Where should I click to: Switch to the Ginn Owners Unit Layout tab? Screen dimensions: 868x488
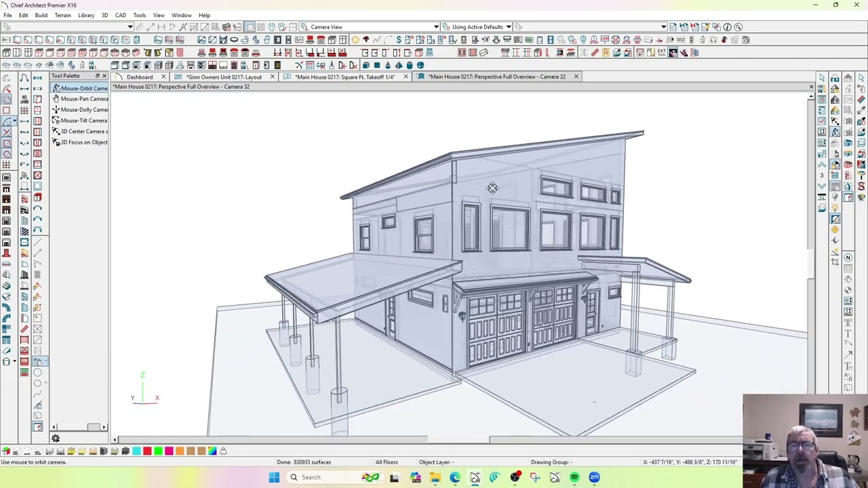224,77
